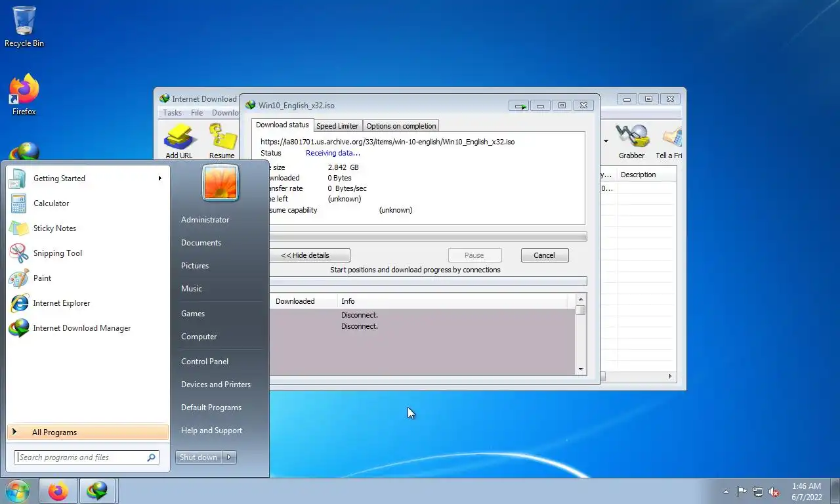Click the network tray icon
This screenshot has height=504, width=840.
pos(758,492)
